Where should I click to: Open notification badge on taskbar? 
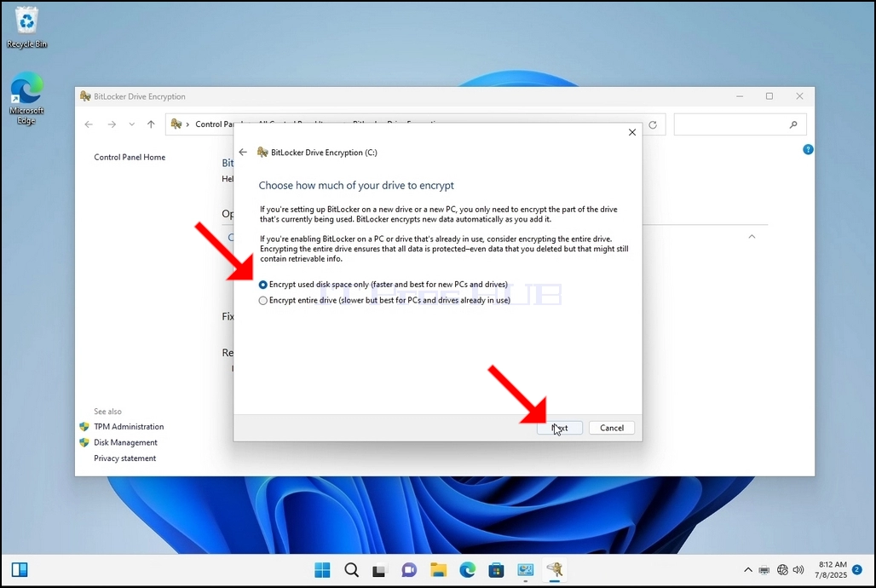(x=857, y=569)
